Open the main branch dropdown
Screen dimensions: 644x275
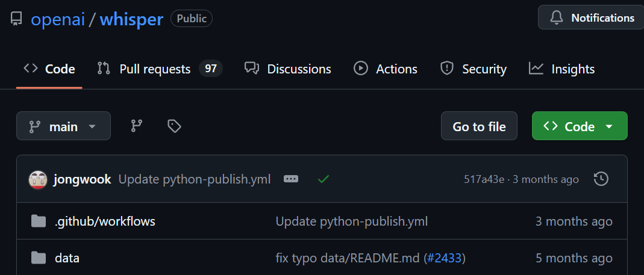click(x=63, y=126)
